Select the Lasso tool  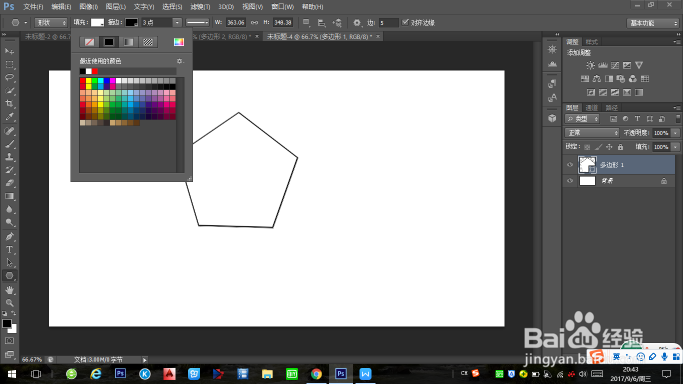point(9,77)
